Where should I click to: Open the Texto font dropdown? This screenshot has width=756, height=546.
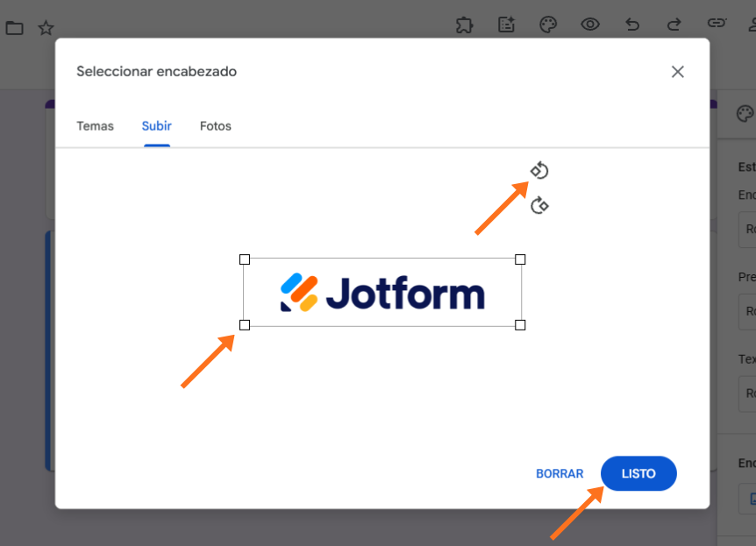coord(749,394)
